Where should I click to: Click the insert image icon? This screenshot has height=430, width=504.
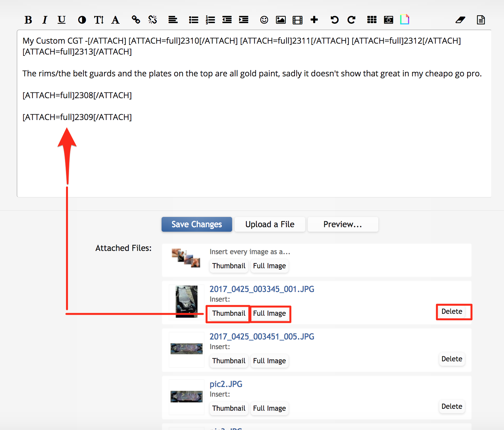coord(281,20)
